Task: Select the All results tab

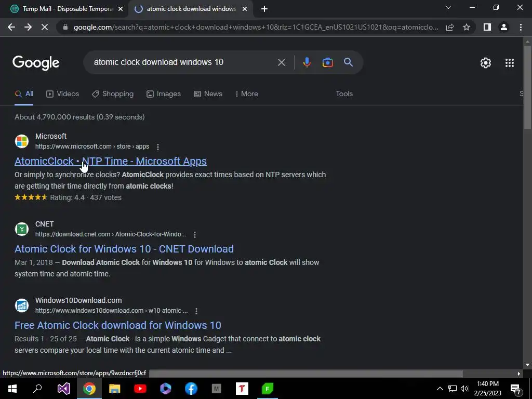Action: tap(24, 94)
